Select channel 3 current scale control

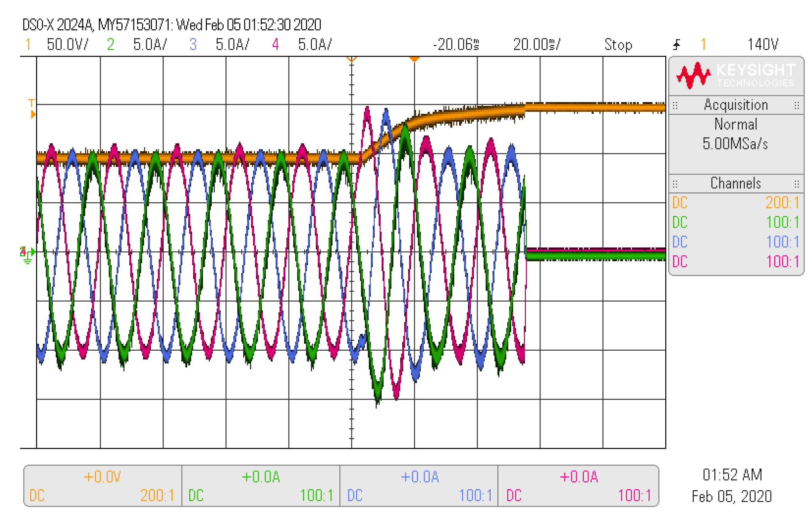233,45
